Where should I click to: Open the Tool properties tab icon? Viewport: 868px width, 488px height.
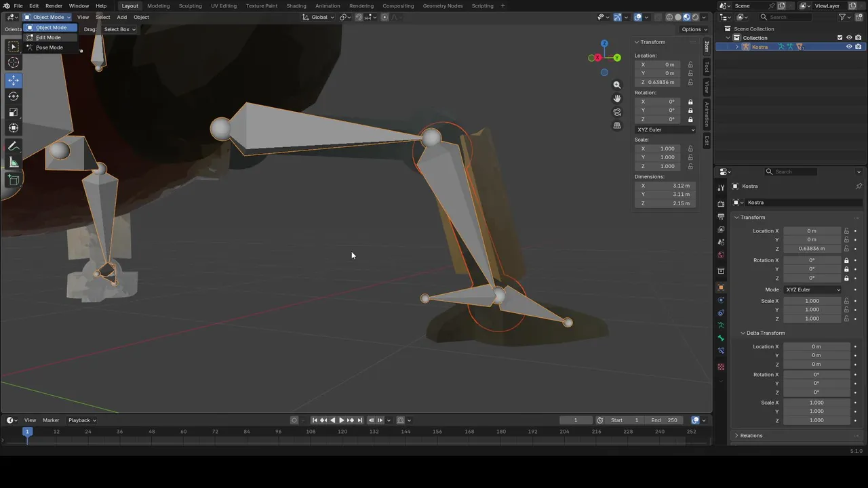click(721, 188)
